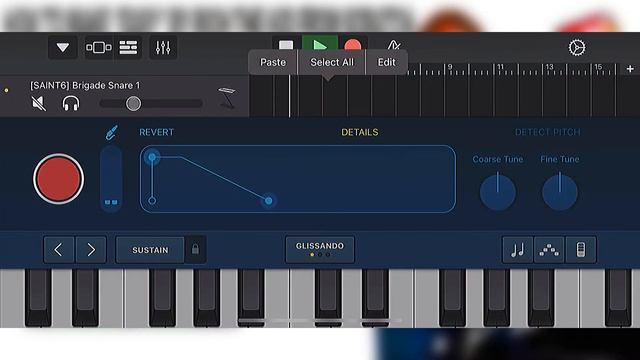The height and width of the screenshot is (360, 640).
Task: Open the scale notes icon
Action: pyautogui.click(x=518, y=249)
